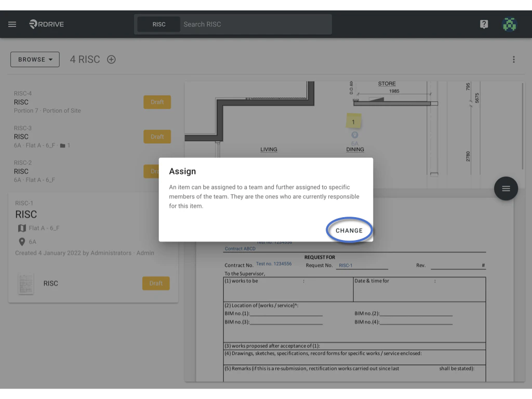
Task: Select the RISC-2 item in the list
Action: (x=62, y=171)
